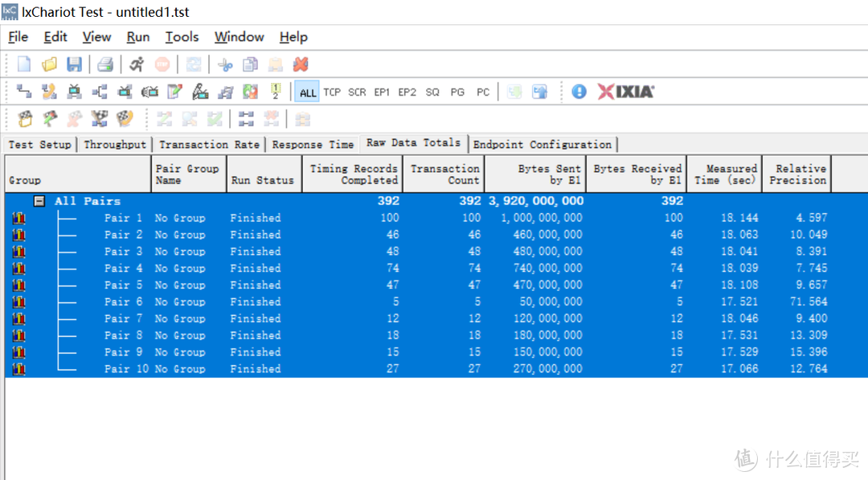This screenshot has width=868, height=480.
Task: Click the red X Delete icon
Action: (301, 64)
